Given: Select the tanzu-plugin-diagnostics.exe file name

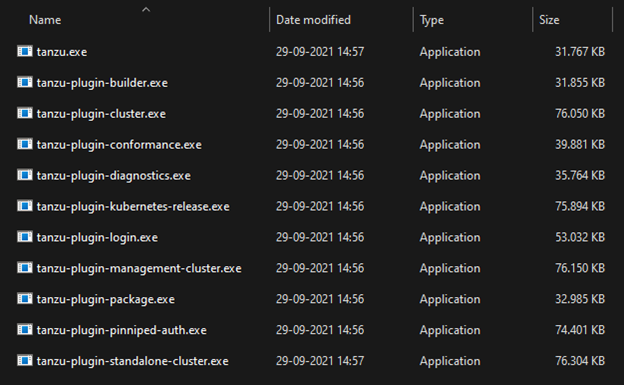Looking at the screenshot, I should (113, 176).
